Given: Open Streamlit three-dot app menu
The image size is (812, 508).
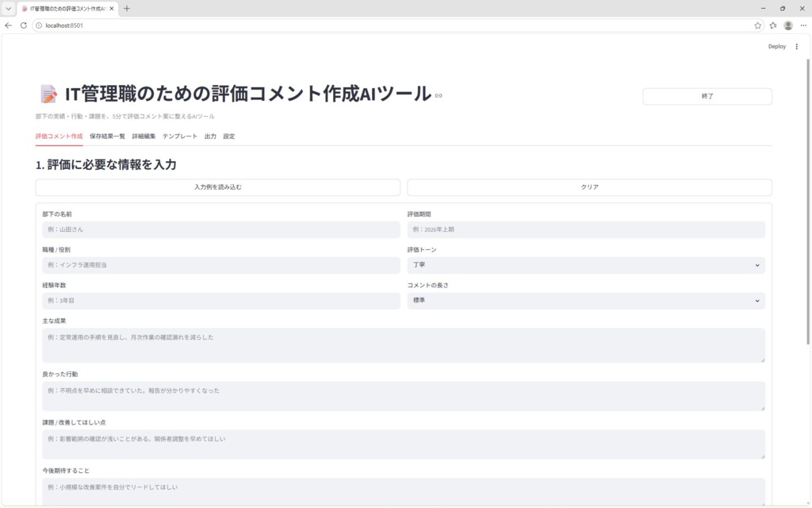Looking at the screenshot, I should pos(796,47).
